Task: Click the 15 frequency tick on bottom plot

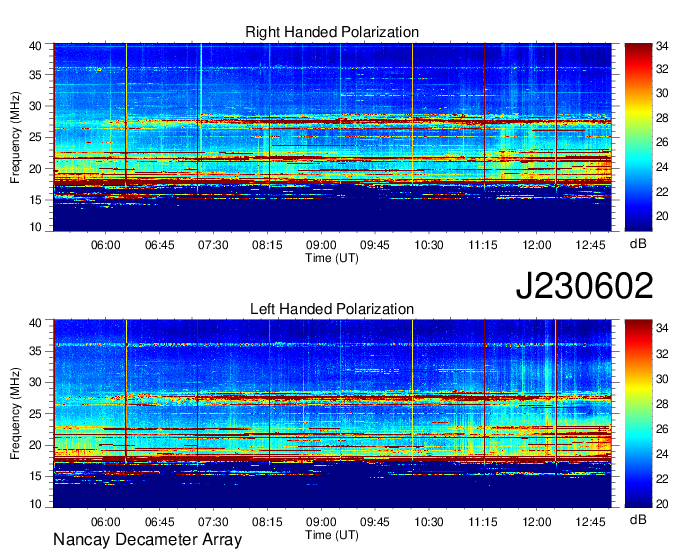Action: pos(36,476)
